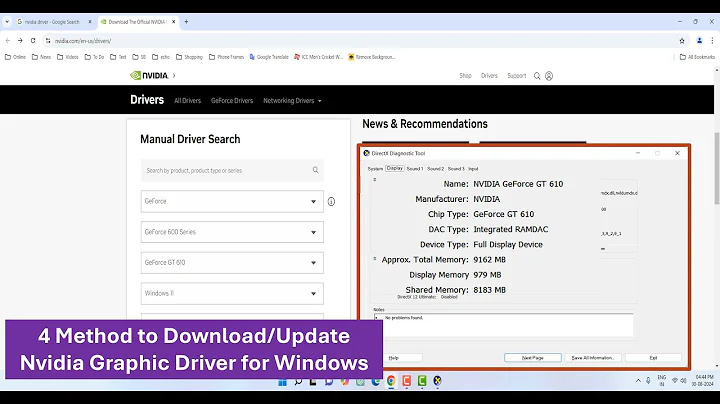Open the Windows 11 operating system dropdown
The image size is (720, 404).
tap(232, 293)
